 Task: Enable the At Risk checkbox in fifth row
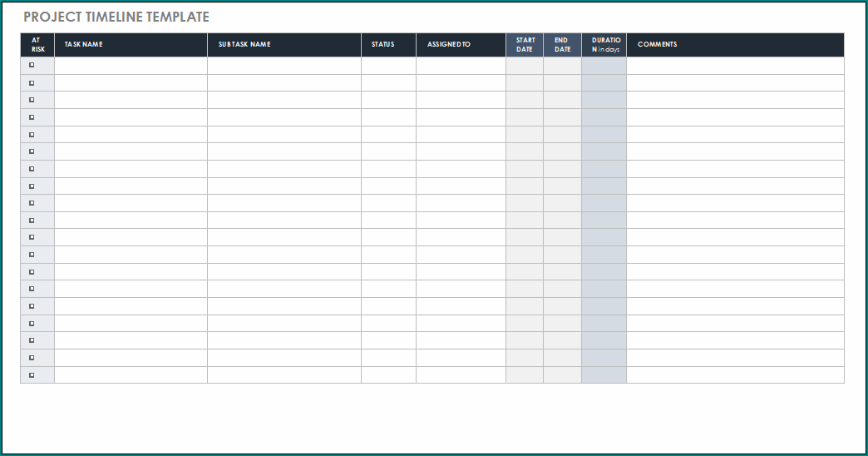[x=32, y=134]
